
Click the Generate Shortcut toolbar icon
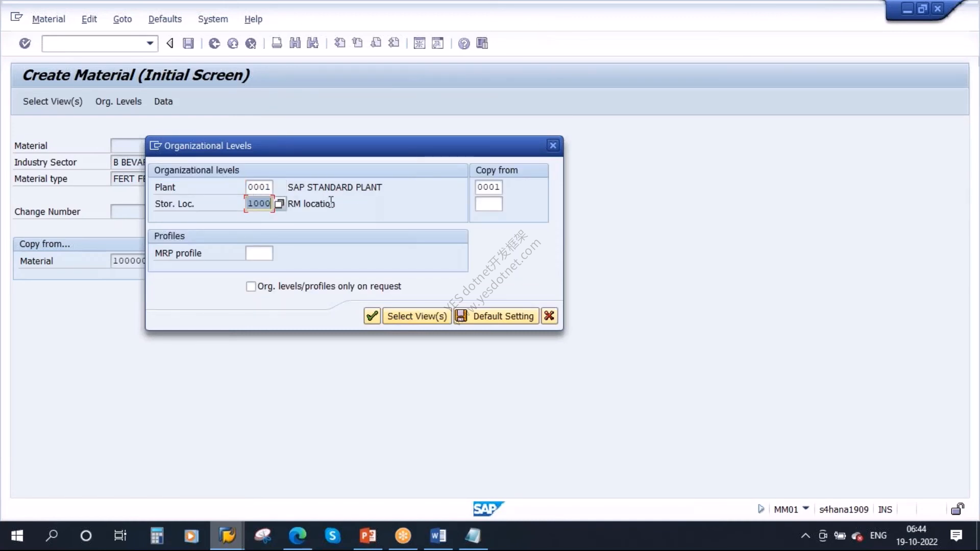(x=437, y=43)
